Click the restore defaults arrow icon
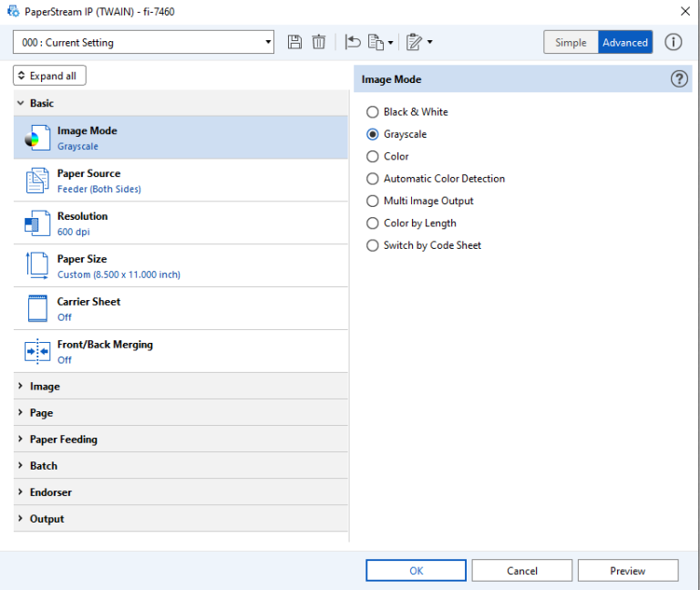Image resolution: width=700 pixels, height=590 pixels. tap(353, 42)
